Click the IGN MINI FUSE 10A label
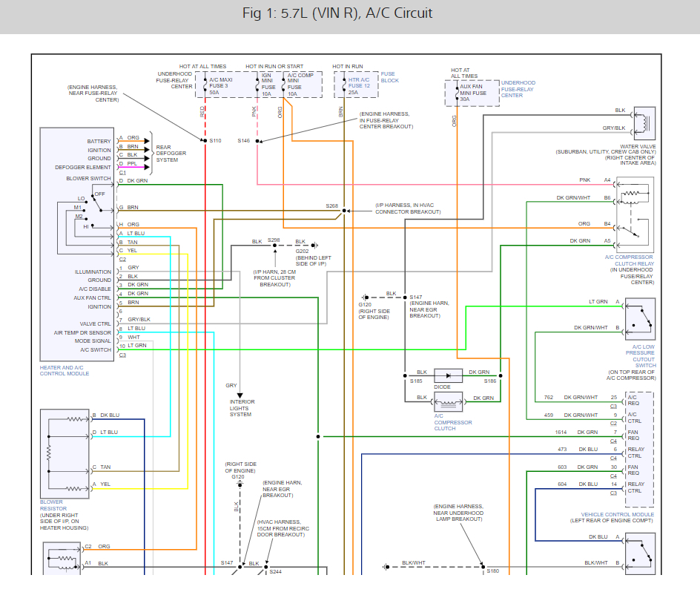Image resolution: width=700 pixels, height=598 pixels. 268,85
